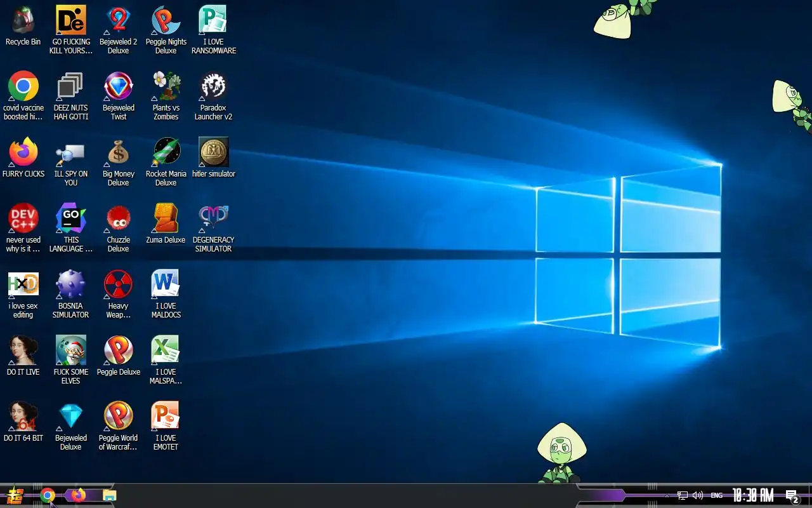Select the Publisher 'I LOVE RANSOMWARE' shortcut

[x=214, y=30]
